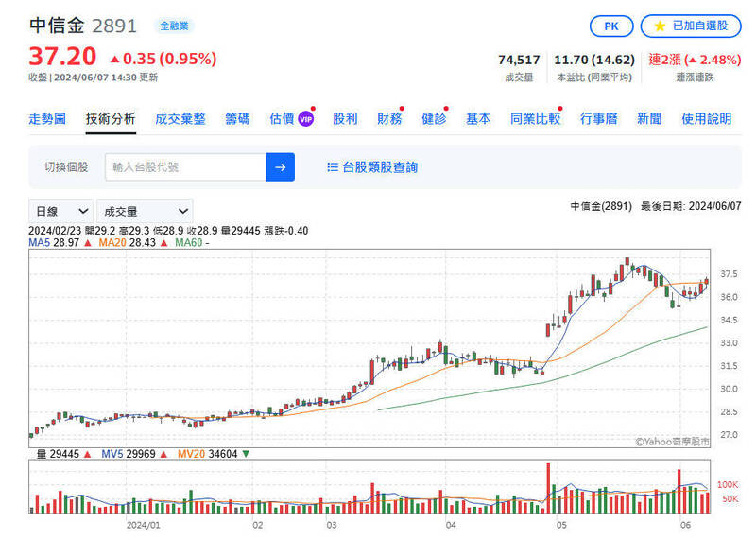
Task: Click the 中信金 2891 stock title
Action: tap(83, 26)
